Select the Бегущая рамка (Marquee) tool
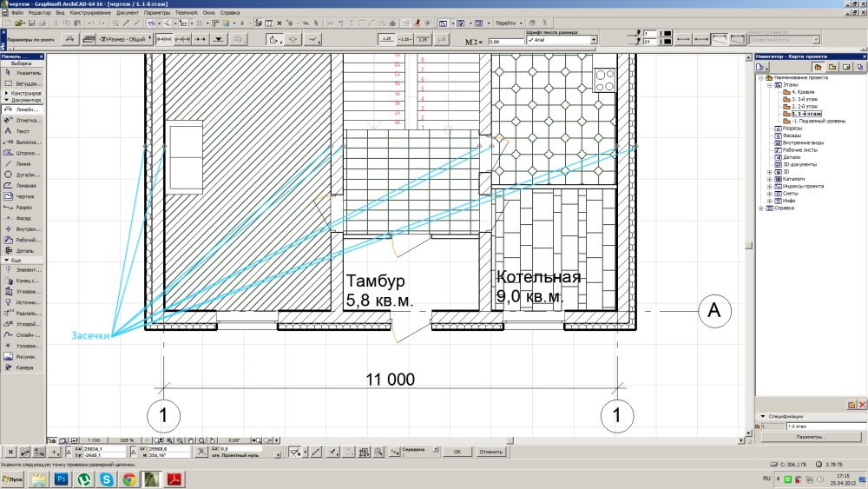 coord(23,83)
